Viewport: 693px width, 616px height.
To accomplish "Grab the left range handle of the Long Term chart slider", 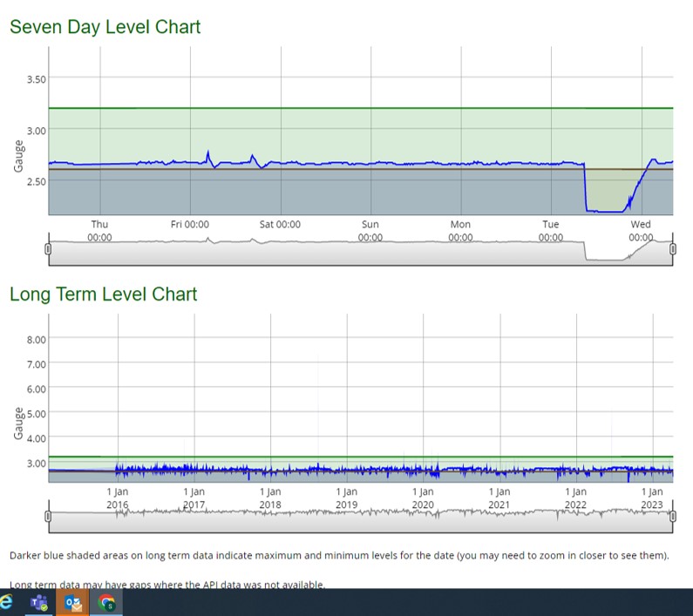I will coord(48,516).
